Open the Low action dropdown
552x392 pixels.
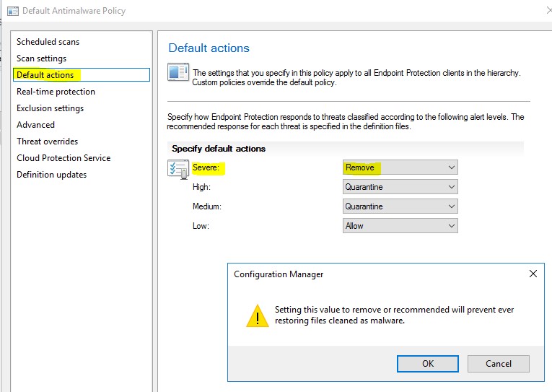click(x=400, y=226)
